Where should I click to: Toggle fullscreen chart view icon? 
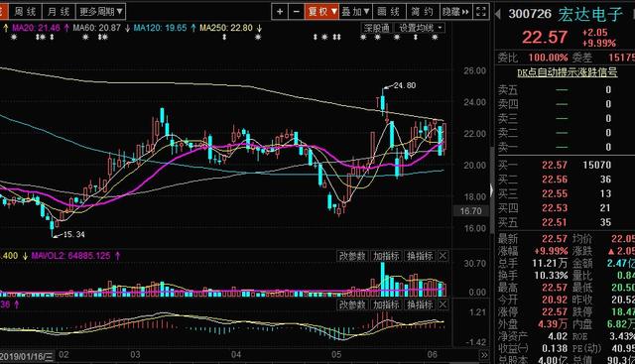point(480,12)
